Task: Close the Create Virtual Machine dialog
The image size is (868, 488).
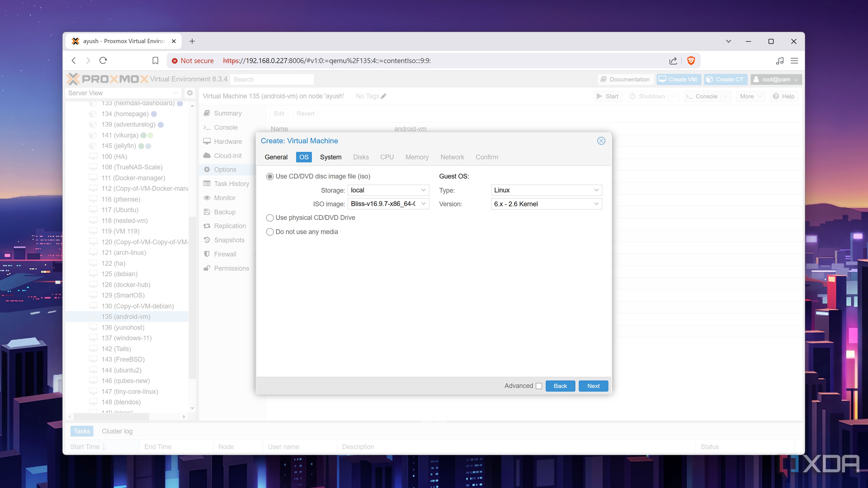Action: point(601,141)
